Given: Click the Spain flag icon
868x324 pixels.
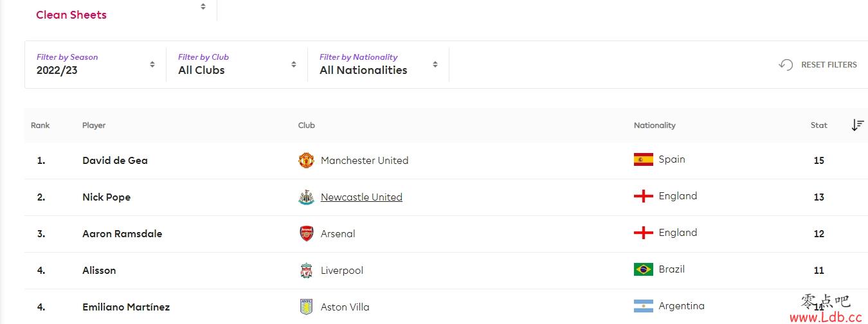Looking at the screenshot, I should (x=644, y=159).
